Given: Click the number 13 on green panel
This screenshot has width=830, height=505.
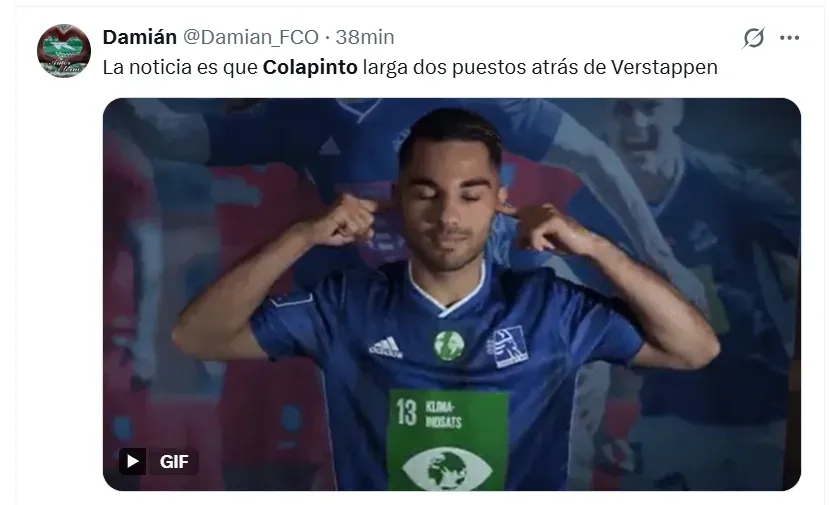Looking at the screenshot, I should [407, 412].
